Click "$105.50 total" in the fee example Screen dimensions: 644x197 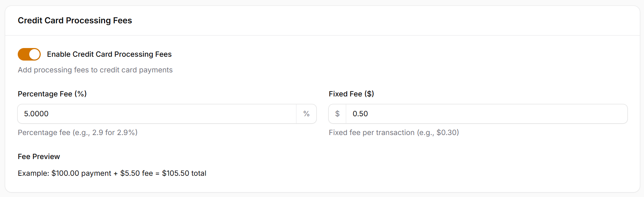click(184, 173)
